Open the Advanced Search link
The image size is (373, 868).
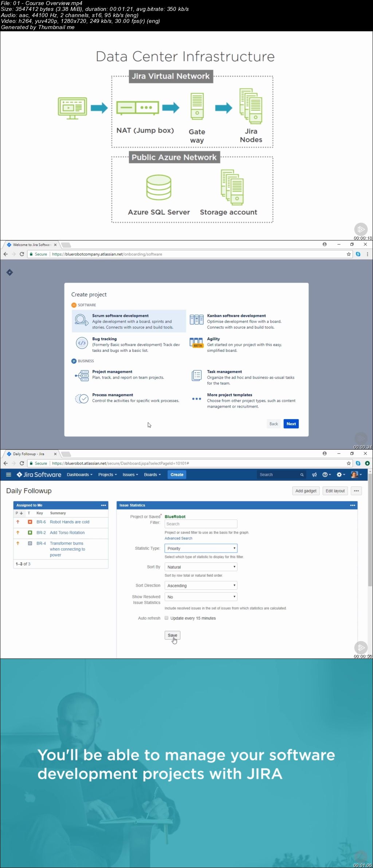point(178,538)
